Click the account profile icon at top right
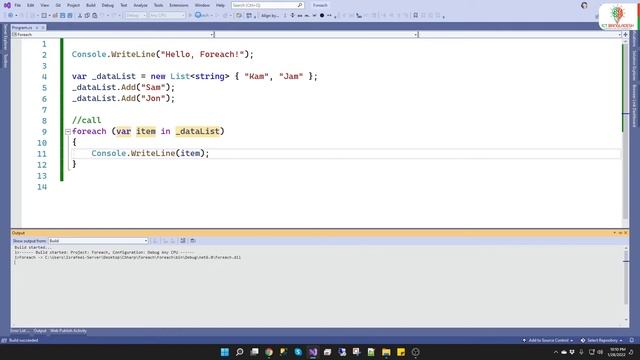The width and height of the screenshot is (640, 360). pyautogui.click(x=584, y=5)
